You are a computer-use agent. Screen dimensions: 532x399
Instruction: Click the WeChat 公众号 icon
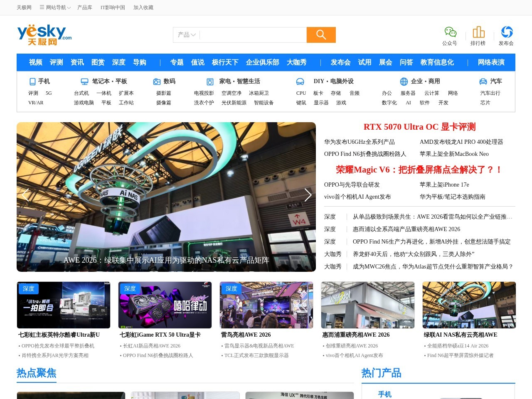pos(450,31)
